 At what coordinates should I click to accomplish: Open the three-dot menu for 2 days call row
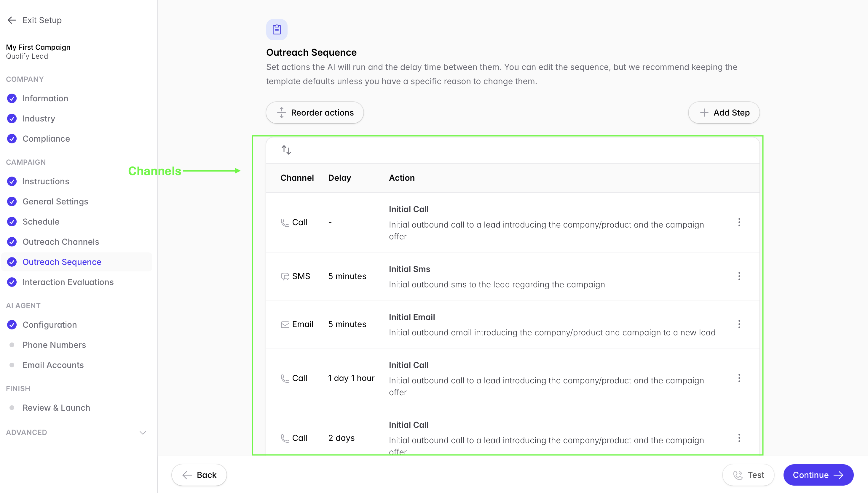[739, 438]
